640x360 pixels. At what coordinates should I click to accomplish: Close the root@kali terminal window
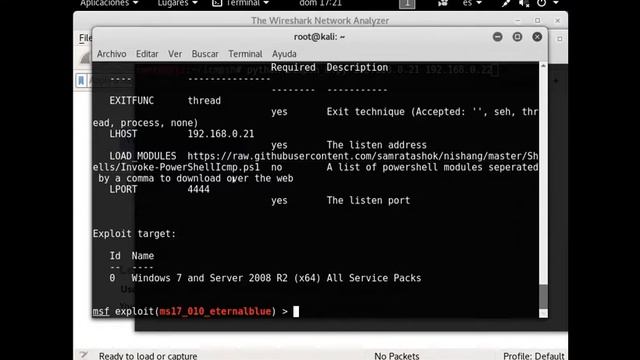coord(537,37)
